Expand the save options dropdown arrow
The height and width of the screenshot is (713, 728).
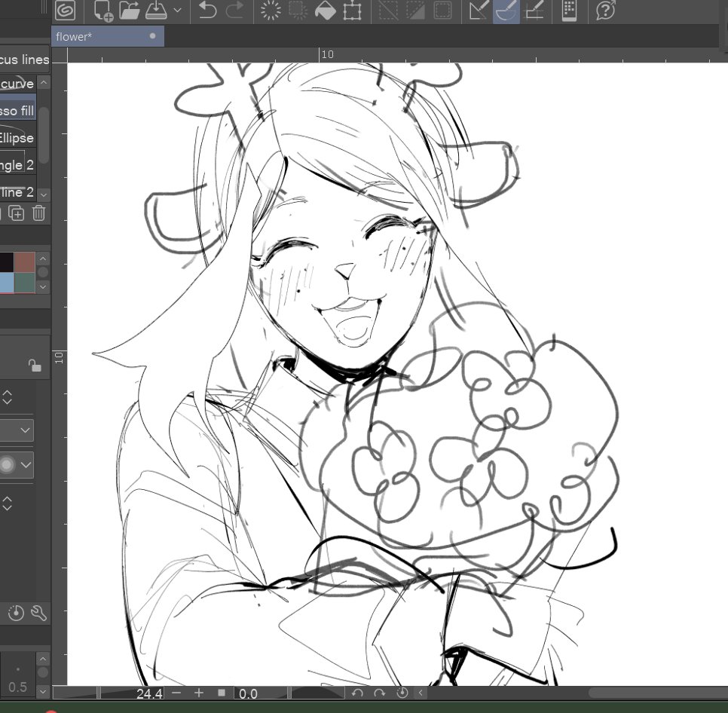click(177, 11)
